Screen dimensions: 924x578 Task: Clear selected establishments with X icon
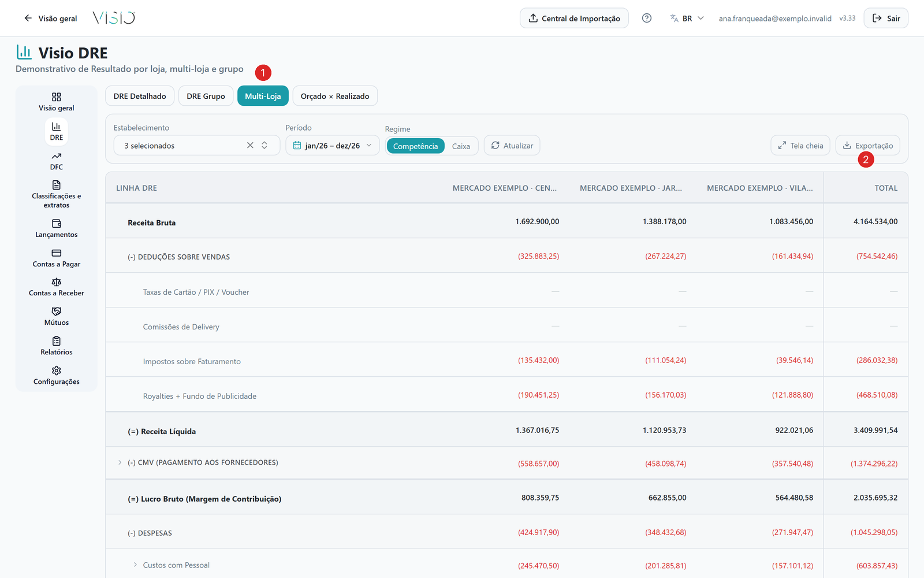[x=250, y=145]
